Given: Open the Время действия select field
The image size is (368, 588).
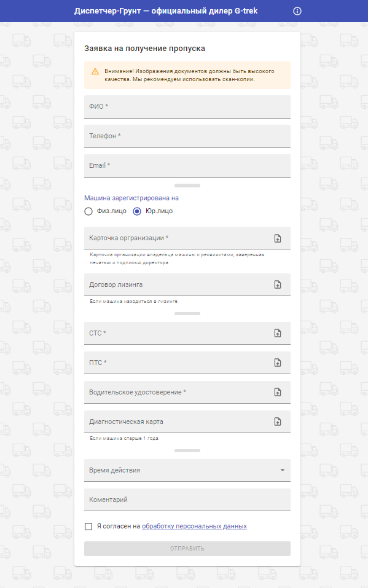Looking at the screenshot, I should coord(187,470).
